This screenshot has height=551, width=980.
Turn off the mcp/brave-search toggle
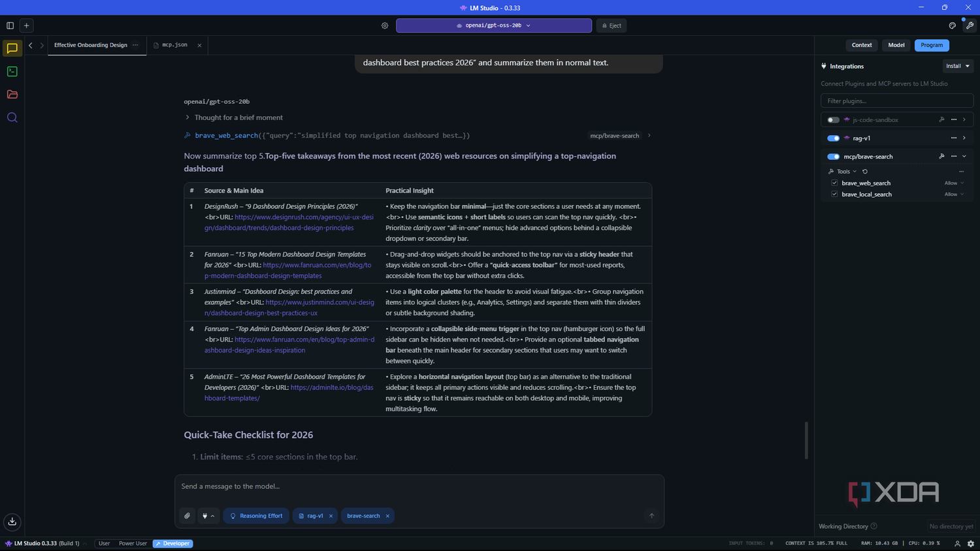pyautogui.click(x=833, y=157)
